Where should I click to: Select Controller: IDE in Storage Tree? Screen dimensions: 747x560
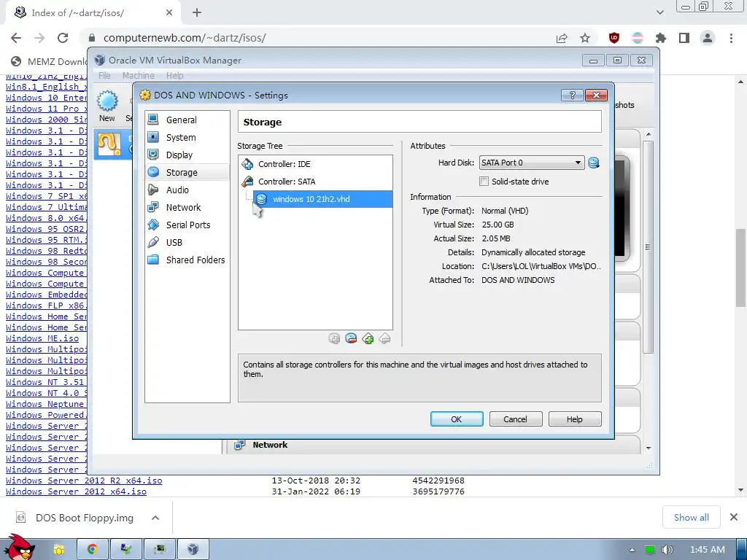coord(315,164)
